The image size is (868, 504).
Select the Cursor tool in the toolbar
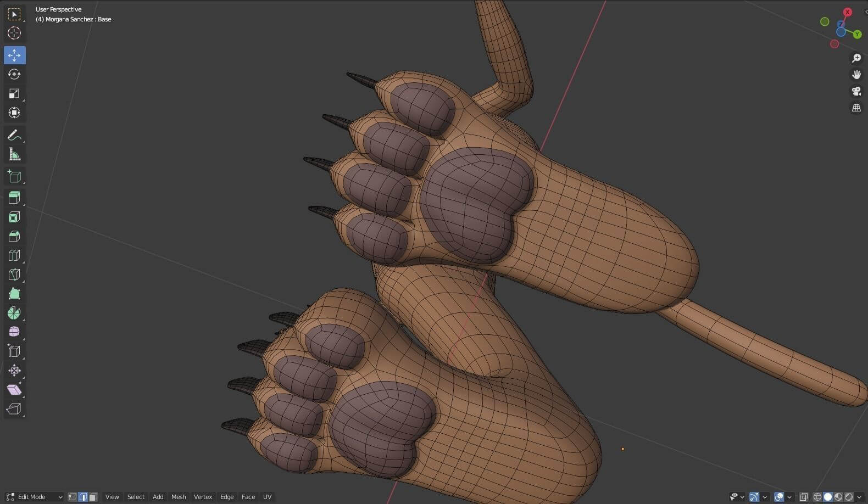14,33
